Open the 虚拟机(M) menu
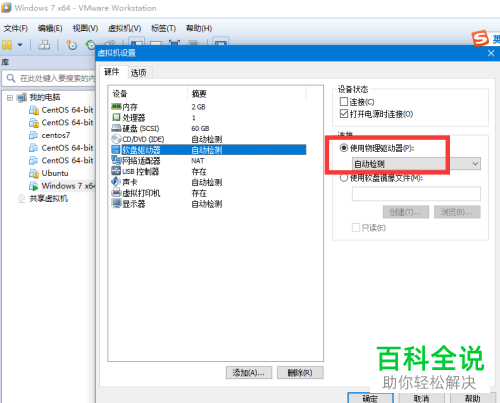The height and width of the screenshot is (403, 500). pos(124,28)
